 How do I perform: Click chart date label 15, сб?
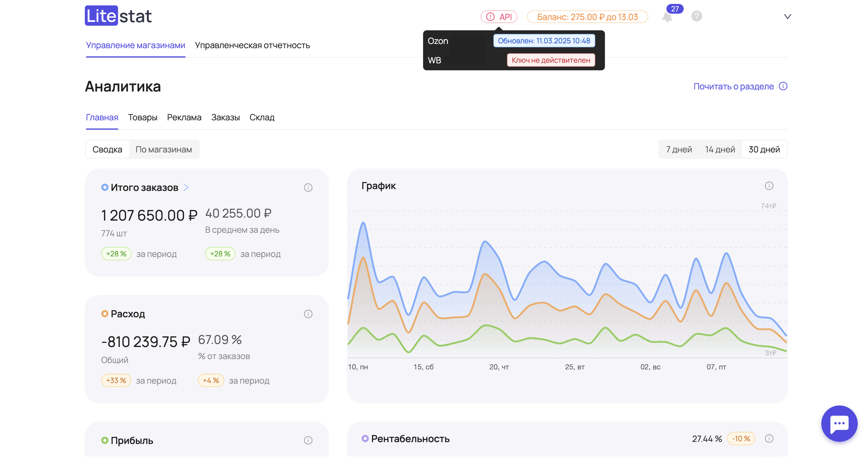point(423,367)
